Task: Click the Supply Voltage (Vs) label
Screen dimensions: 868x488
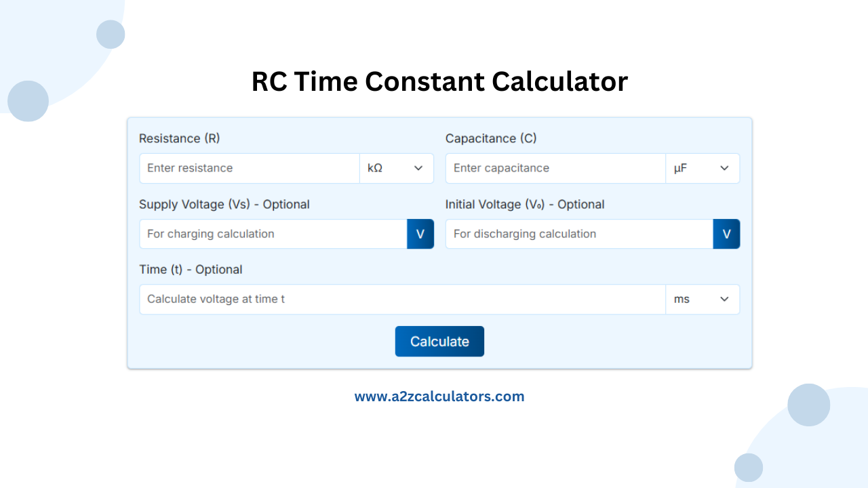Action: coord(224,204)
